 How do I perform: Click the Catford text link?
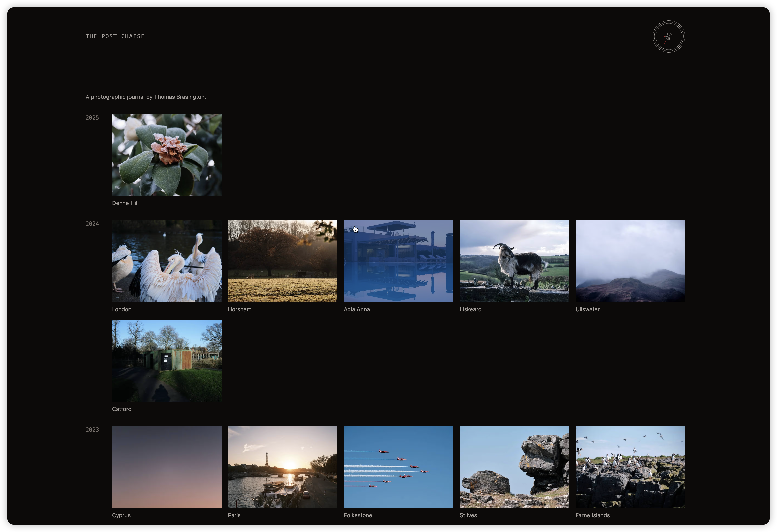click(122, 409)
